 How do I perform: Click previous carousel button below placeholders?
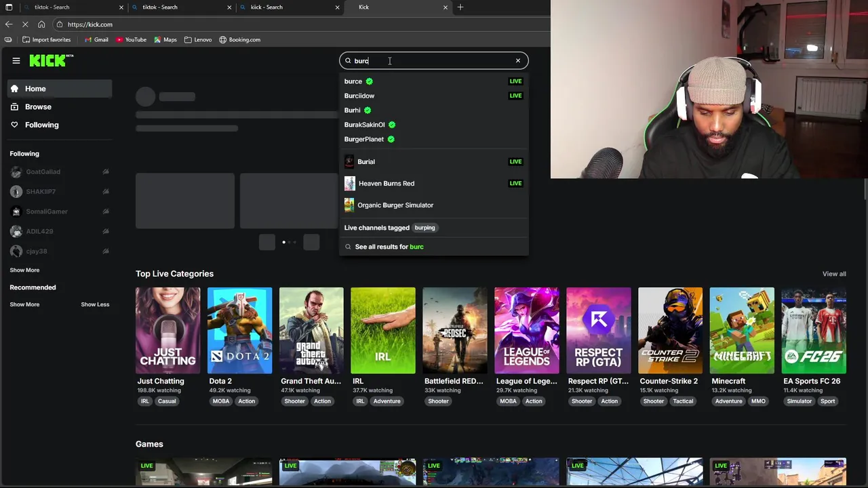[x=267, y=242]
